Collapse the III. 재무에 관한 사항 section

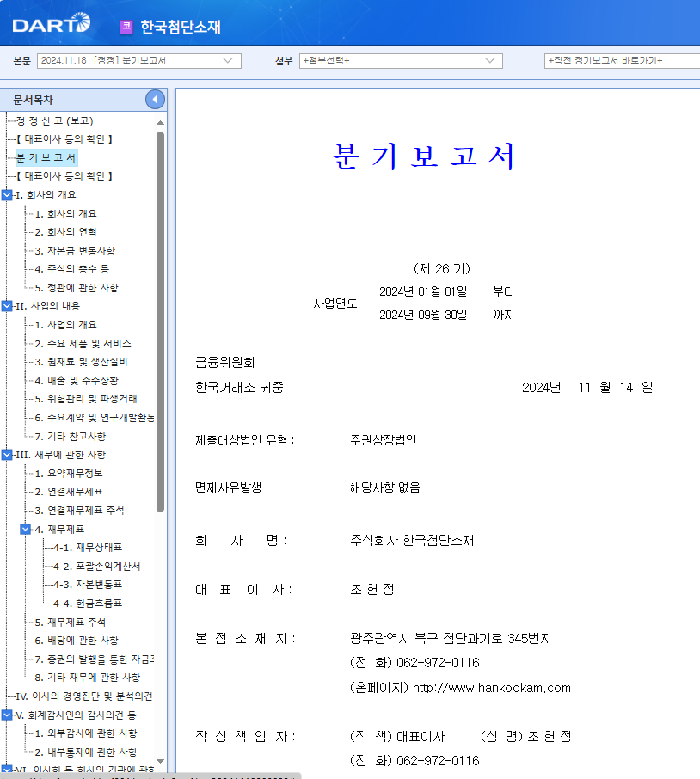click(x=8, y=454)
